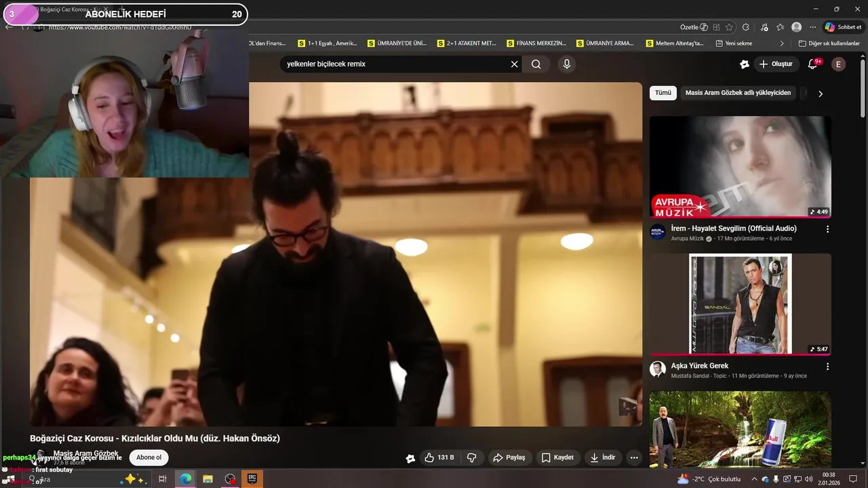Start voice search with the microphone icon

point(567,64)
